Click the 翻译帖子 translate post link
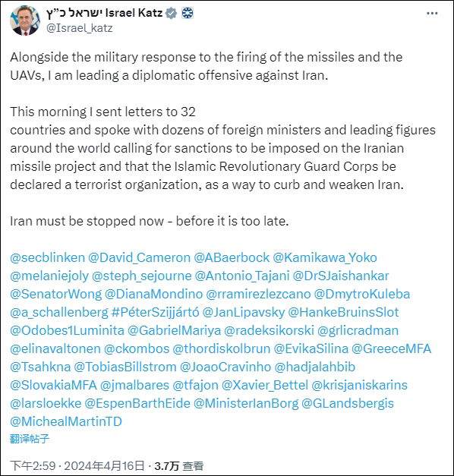The image size is (454, 476). click(30, 439)
